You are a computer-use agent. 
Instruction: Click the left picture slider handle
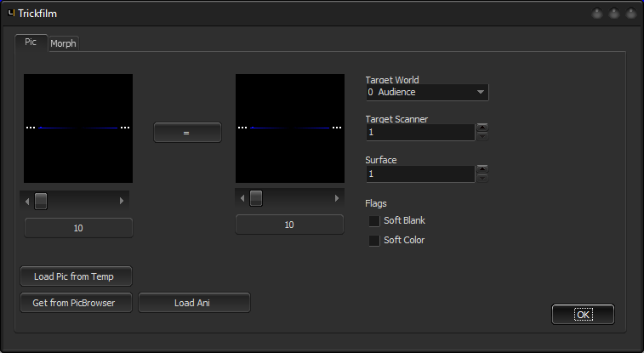(41, 201)
